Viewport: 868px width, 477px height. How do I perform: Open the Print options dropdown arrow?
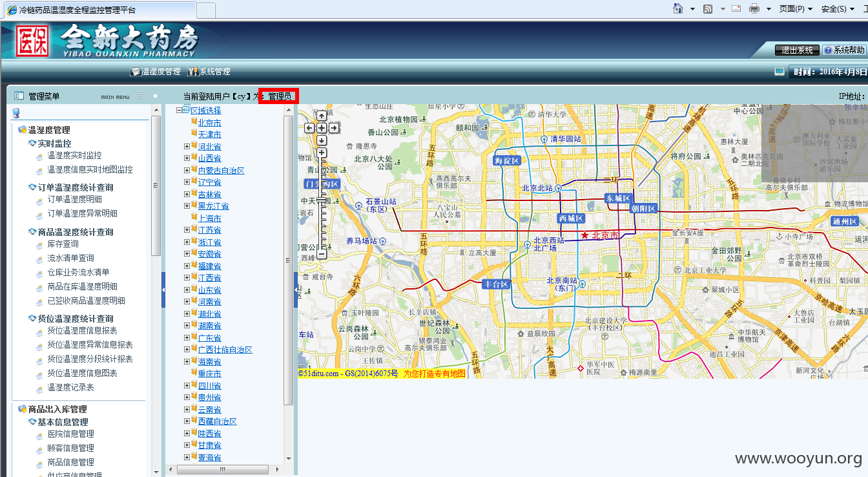[x=769, y=9]
